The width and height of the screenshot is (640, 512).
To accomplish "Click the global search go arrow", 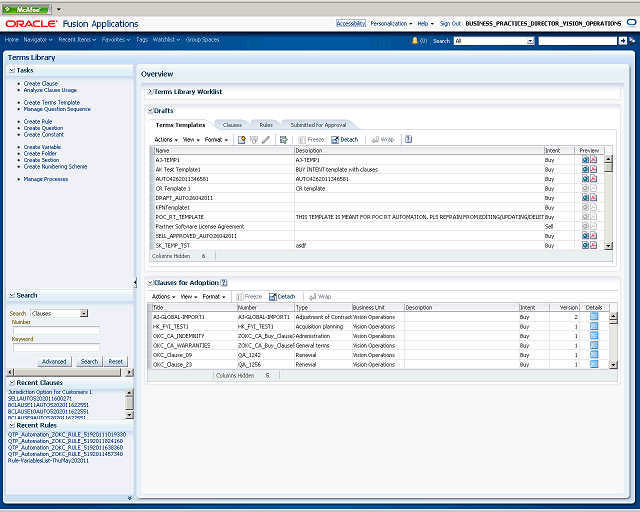I will 622,40.
